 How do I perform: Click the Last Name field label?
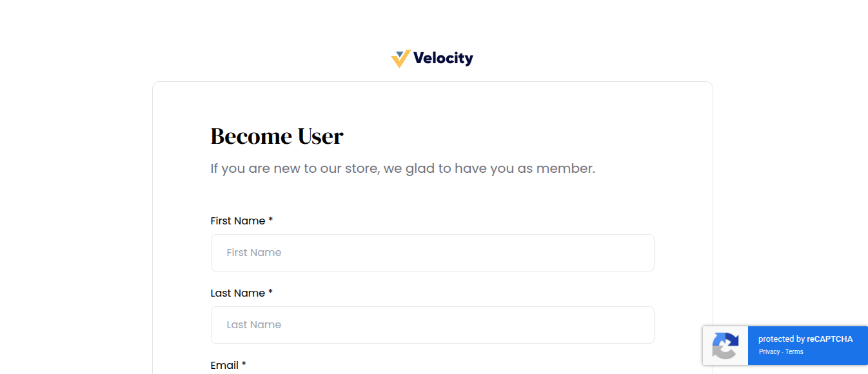[x=237, y=293]
